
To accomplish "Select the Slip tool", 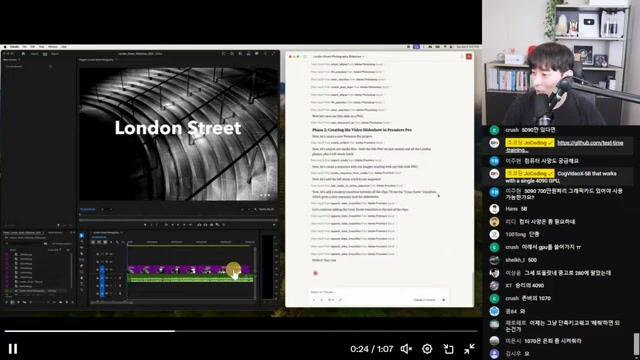I will click(82, 260).
